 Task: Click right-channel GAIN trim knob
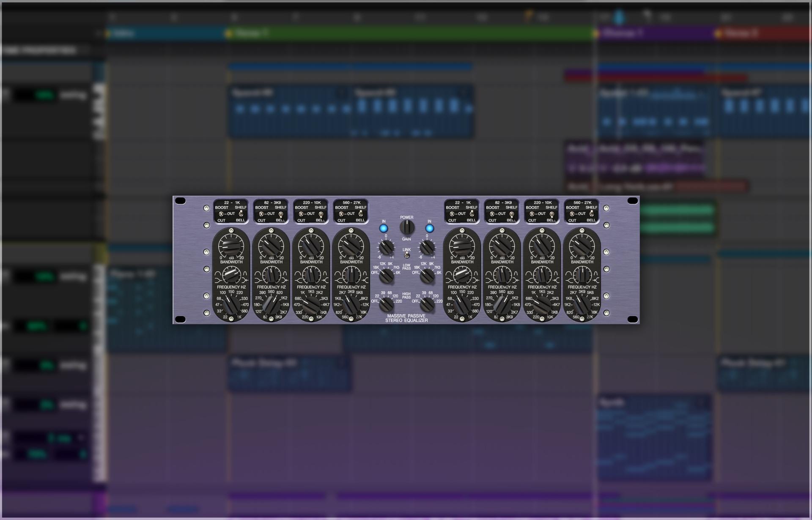tap(427, 247)
